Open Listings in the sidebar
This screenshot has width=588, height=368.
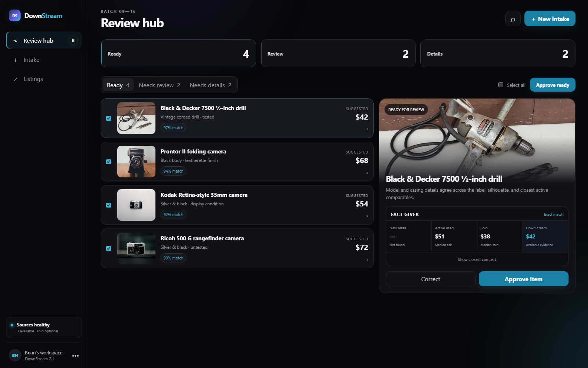pos(44,79)
